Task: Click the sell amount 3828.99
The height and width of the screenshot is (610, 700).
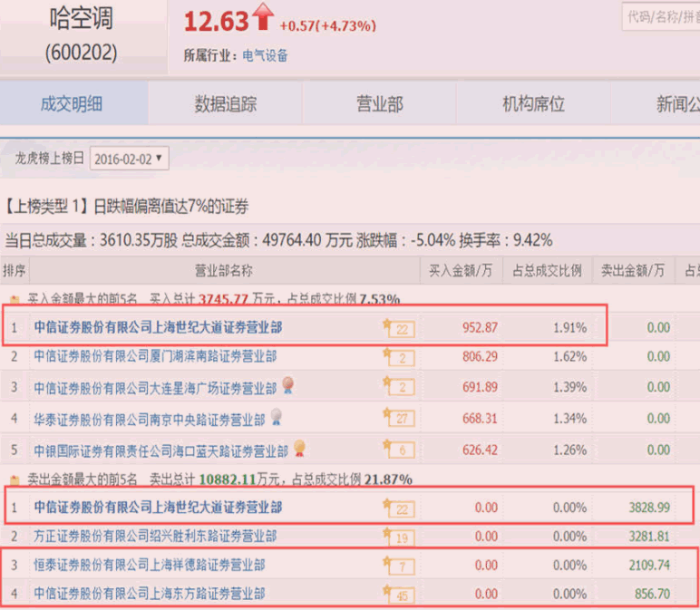Action: [x=649, y=508]
